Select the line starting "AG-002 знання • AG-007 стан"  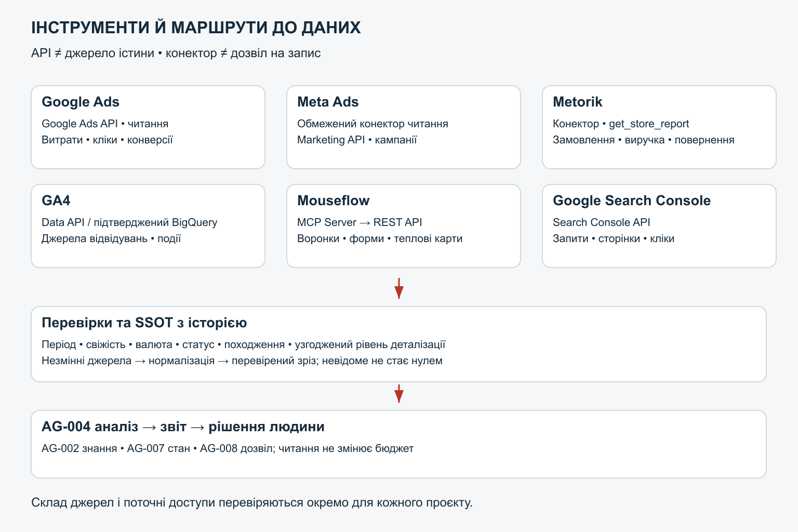click(x=228, y=448)
